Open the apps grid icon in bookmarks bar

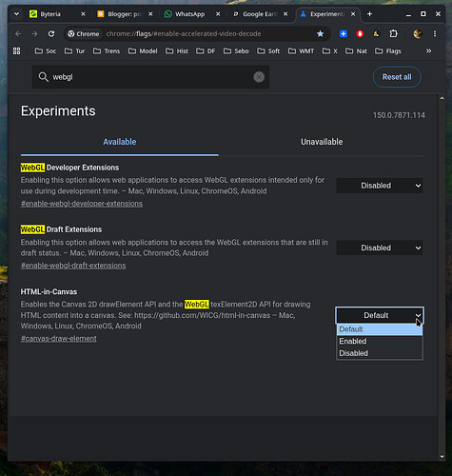tap(17, 51)
